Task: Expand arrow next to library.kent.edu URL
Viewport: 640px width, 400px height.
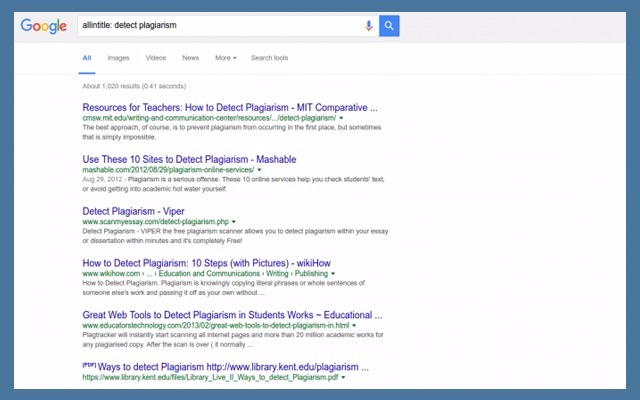Action: tap(343, 377)
